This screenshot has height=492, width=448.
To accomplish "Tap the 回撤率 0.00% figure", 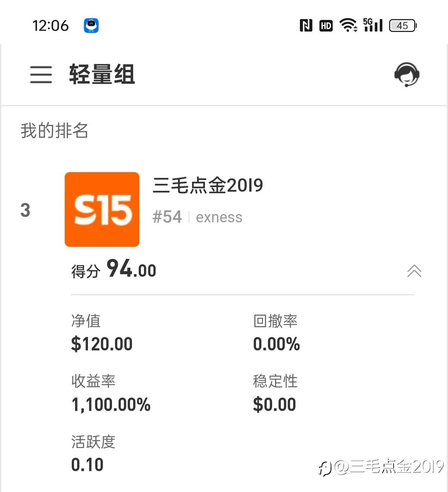I will coord(276,344).
